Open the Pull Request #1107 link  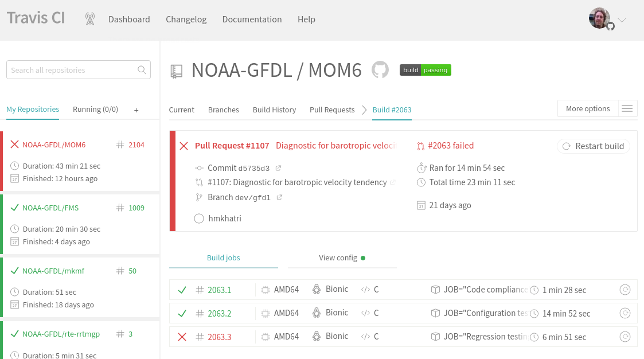pos(232,146)
